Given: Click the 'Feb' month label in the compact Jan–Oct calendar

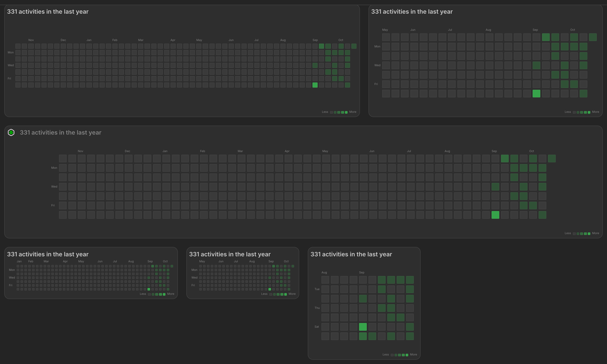Looking at the screenshot, I should 31,261.
